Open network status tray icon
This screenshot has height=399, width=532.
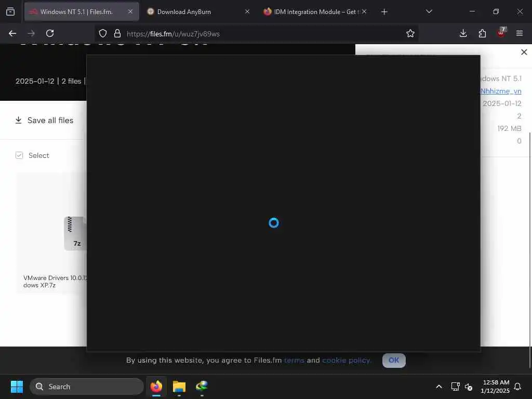(455, 387)
